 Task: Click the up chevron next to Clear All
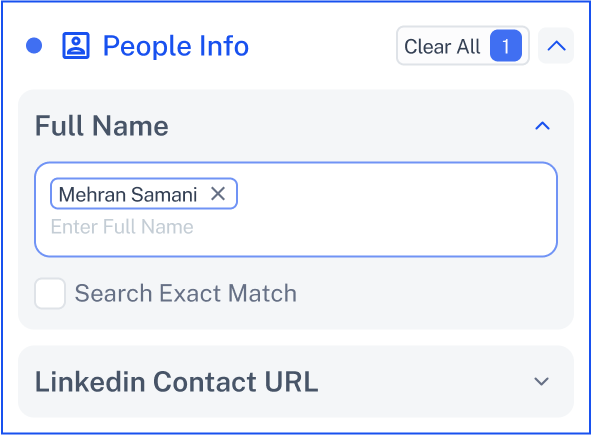coord(556,46)
